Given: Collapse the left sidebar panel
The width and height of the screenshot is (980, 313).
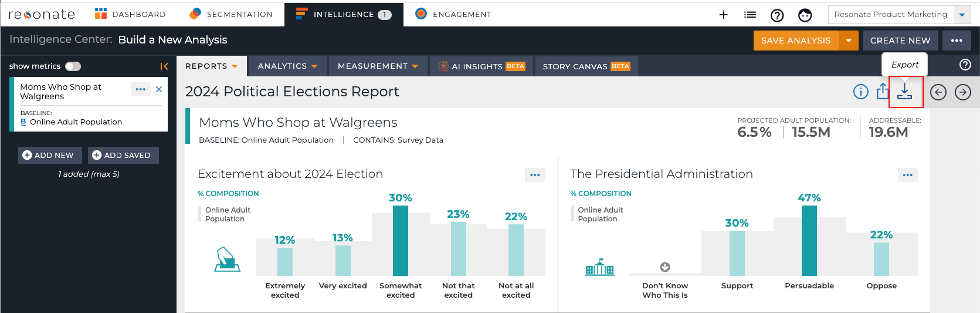Looking at the screenshot, I should click(x=164, y=66).
